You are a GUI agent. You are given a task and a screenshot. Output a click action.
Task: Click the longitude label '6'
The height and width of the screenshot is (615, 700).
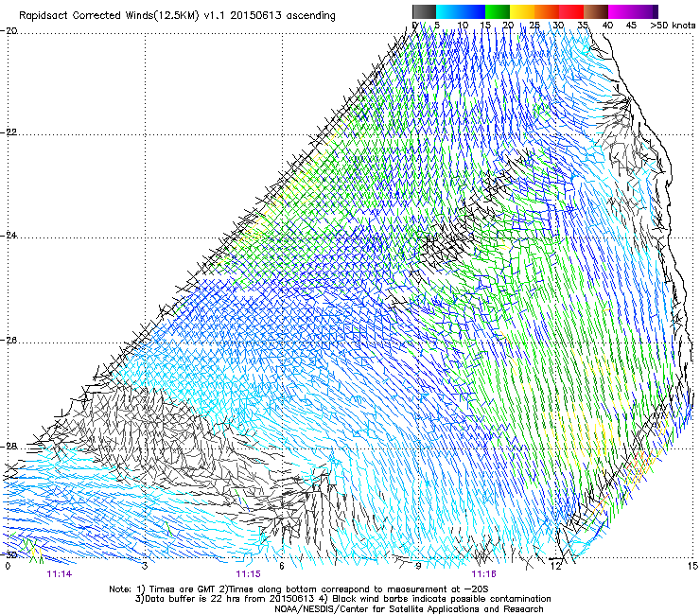tap(282, 567)
